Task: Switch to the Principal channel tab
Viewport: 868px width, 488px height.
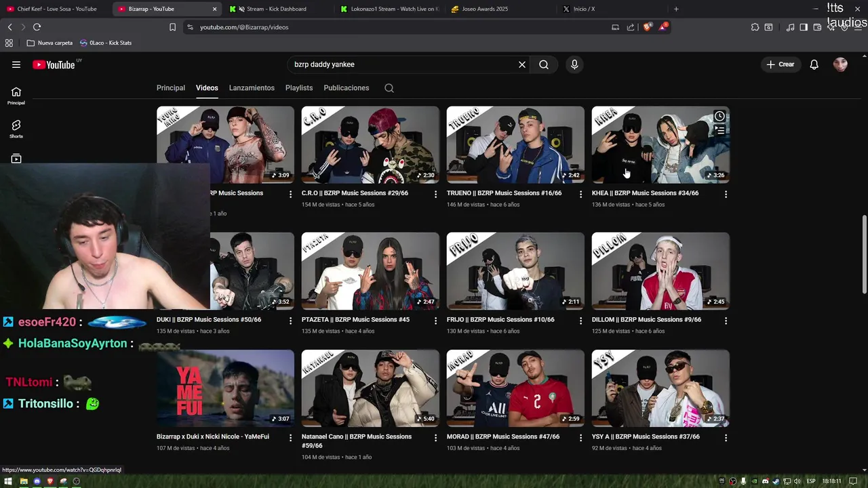Action: pyautogui.click(x=171, y=88)
